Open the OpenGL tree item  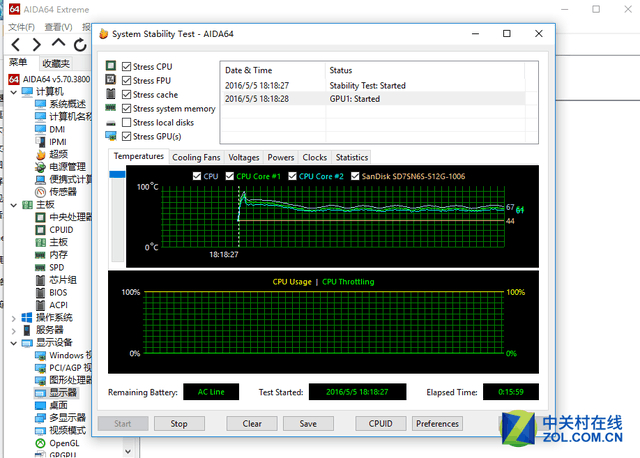57,443
